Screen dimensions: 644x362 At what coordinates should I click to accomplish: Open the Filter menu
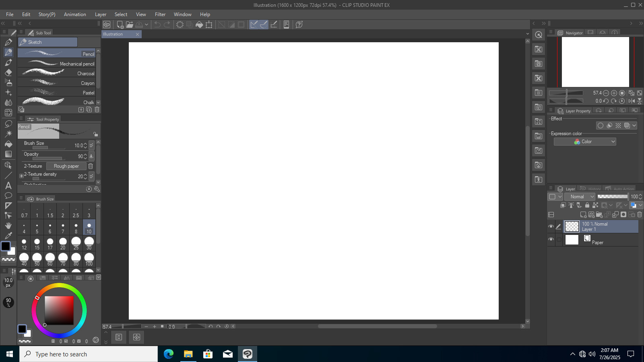(x=160, y=14)
